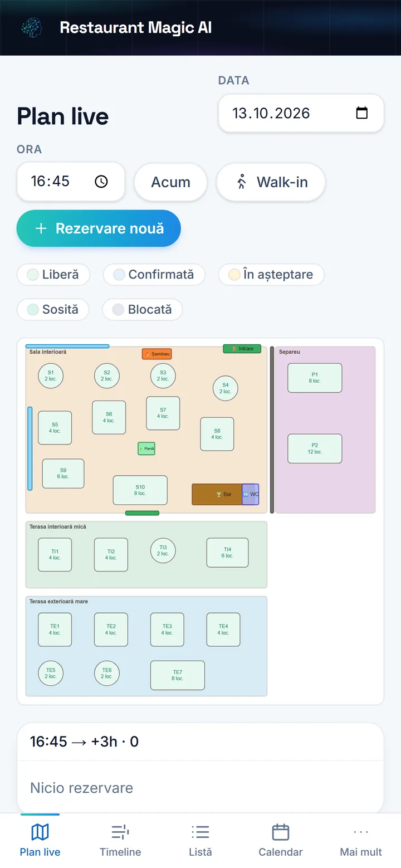Switch to the Calendar tab label
Image resolution: width=401 pixels, height=868 pixels.
tap(281, 852)
